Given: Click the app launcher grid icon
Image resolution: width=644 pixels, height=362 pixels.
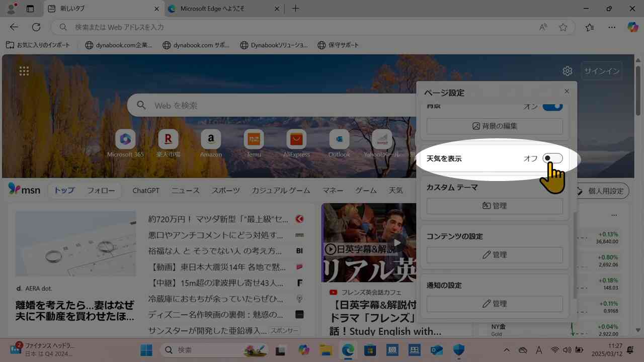Looking at the screenshot, I should click(x=24, y=70).
